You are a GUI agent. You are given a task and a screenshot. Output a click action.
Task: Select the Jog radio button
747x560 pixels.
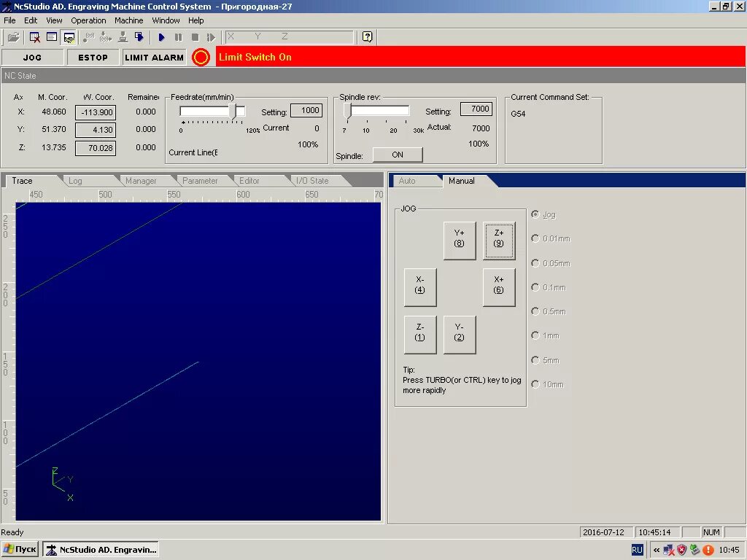(535, 215)
